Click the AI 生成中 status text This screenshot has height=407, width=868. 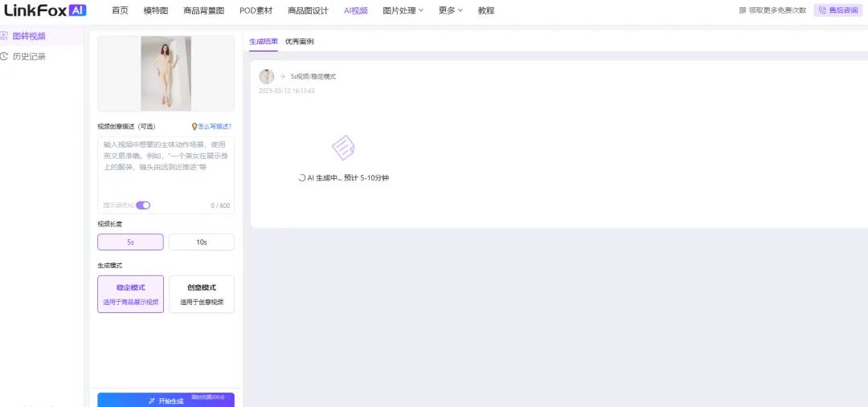tap(344, 178)
